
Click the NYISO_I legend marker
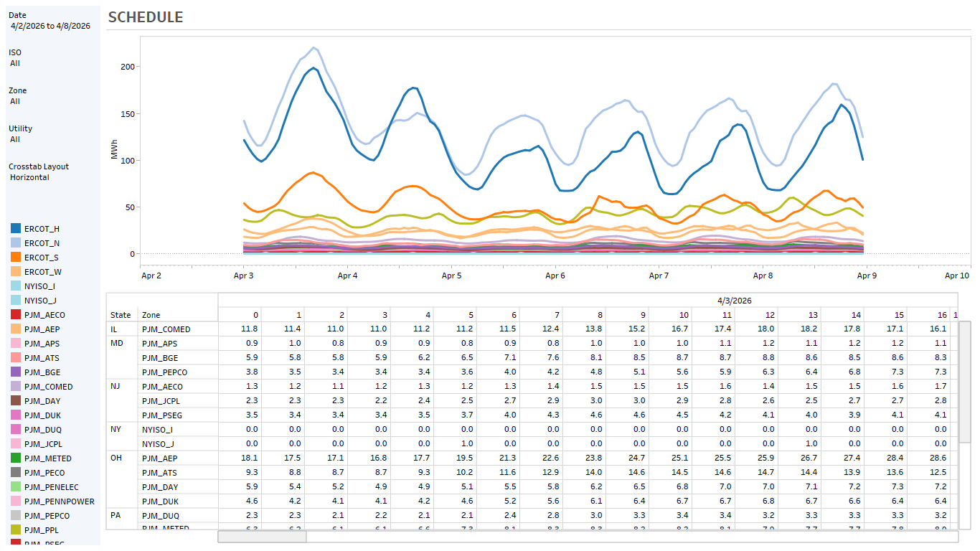point(16,286)
